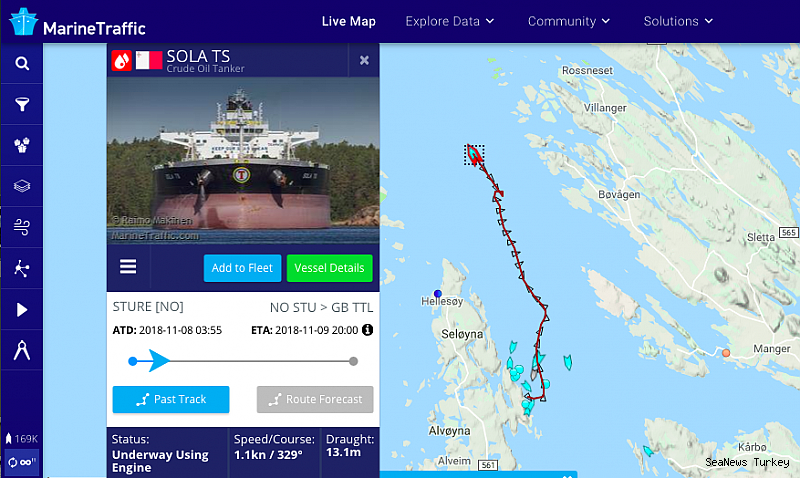Open the map layers stack icon
Viewport: 800px width, 478px height.
(x=21, y=186)
